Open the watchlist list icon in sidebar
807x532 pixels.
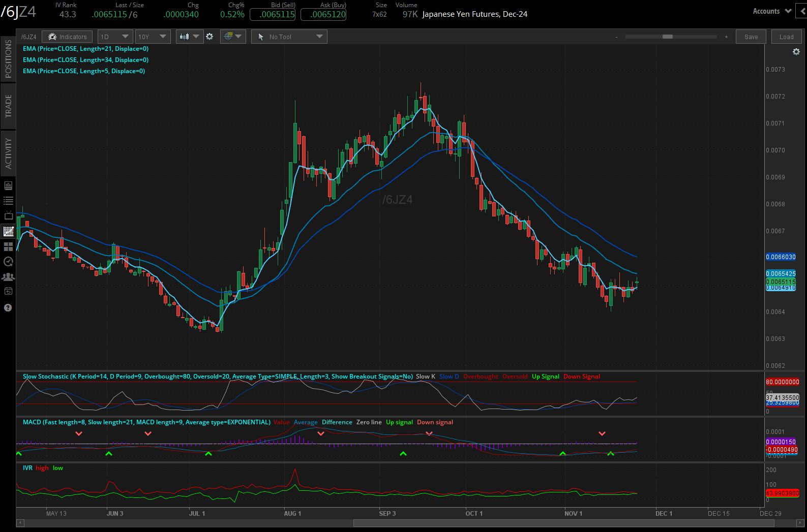click(8, 201)
